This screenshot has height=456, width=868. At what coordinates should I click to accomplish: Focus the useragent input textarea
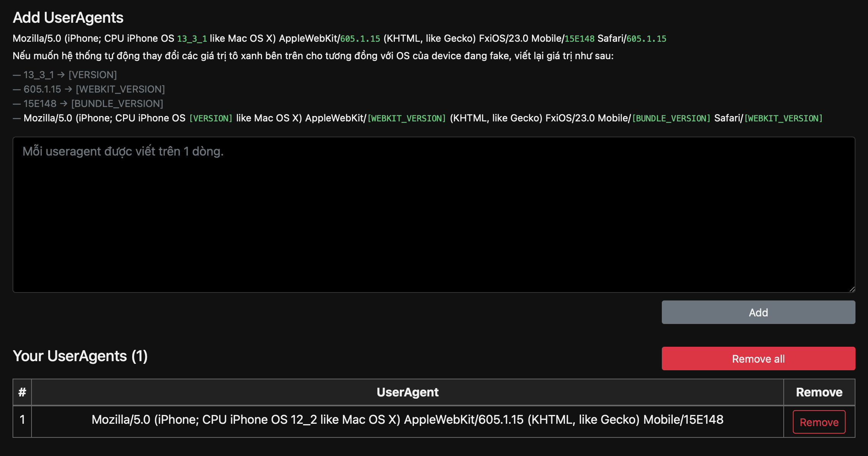pyautogui.click(x=434, y=215)
